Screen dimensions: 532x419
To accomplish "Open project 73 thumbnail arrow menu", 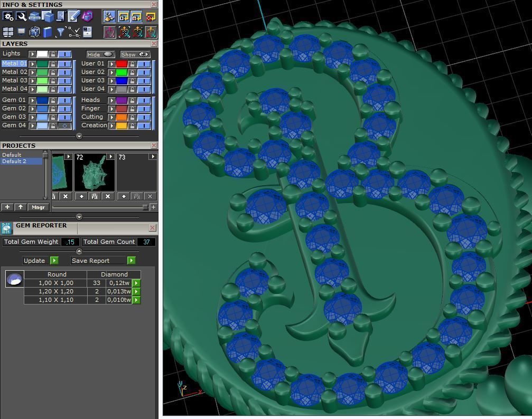I will coord(153,156).
